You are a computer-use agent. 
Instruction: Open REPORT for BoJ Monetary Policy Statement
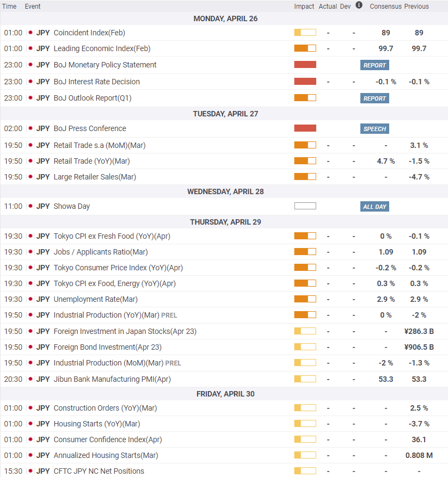click(375, 65)
